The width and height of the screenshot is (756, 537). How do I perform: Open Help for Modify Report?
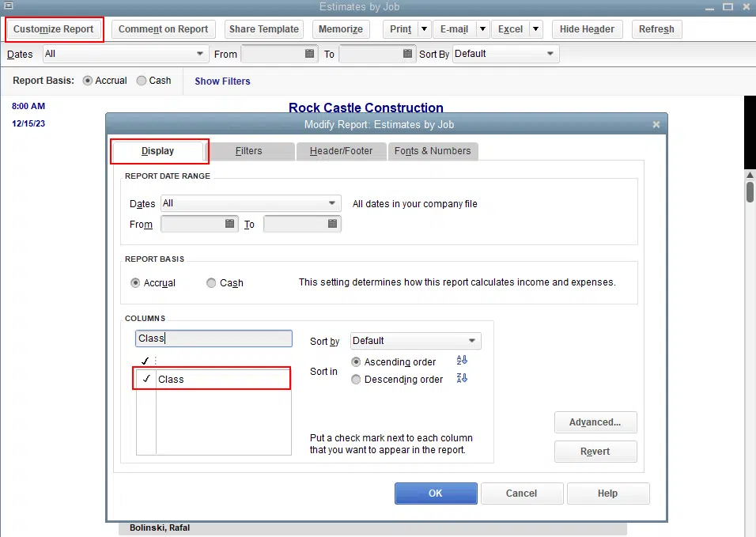[608, 494]
